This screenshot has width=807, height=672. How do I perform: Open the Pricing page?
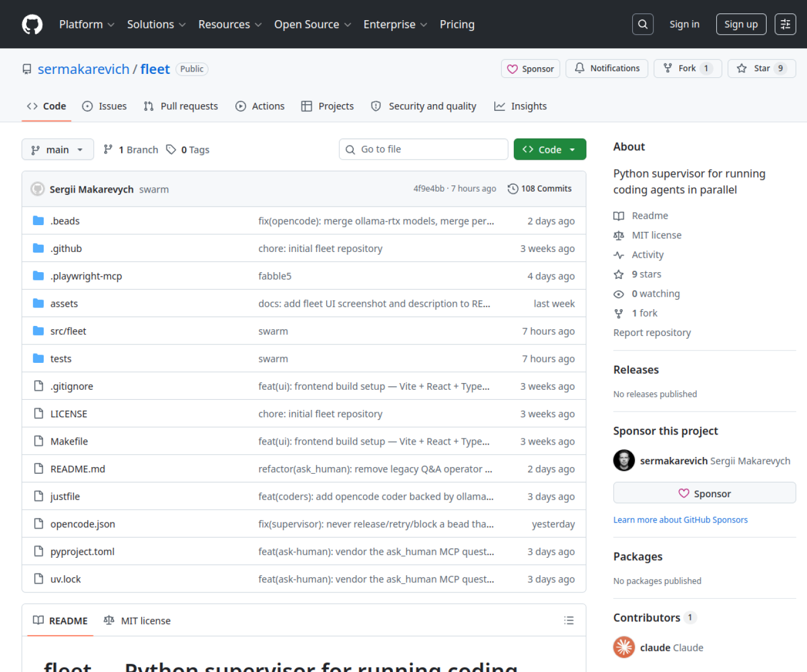pyautogui.click(x=457, y=25)
